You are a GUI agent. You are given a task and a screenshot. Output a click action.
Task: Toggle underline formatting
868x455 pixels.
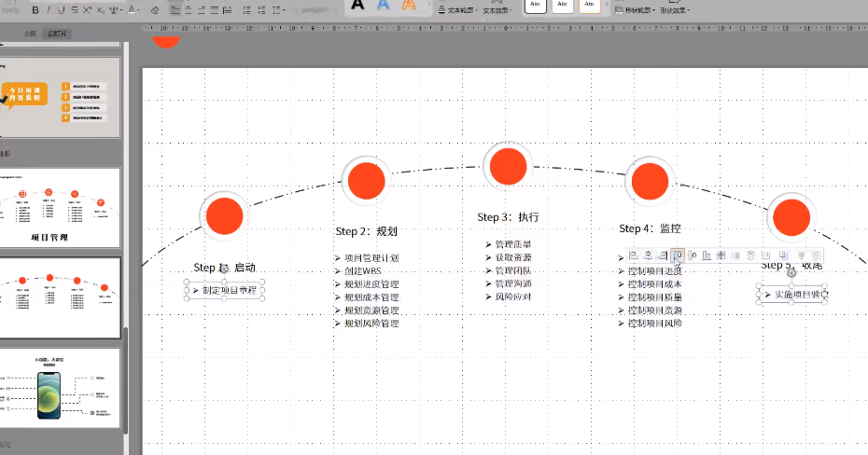(x=61, y=10)
